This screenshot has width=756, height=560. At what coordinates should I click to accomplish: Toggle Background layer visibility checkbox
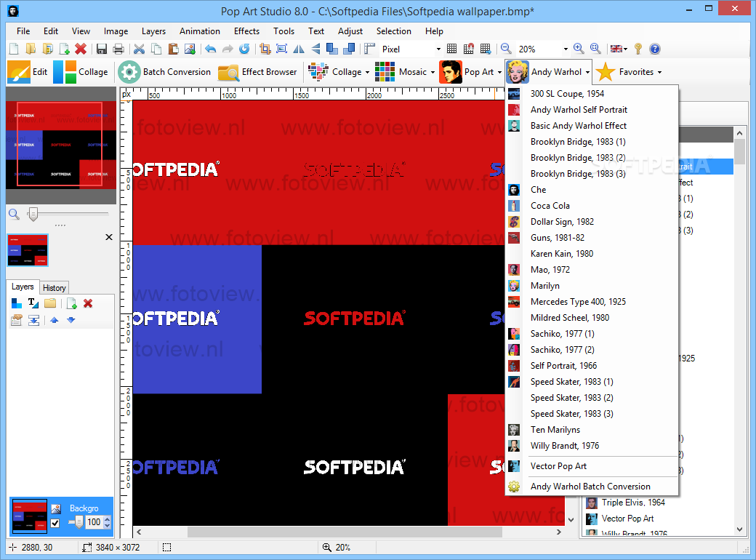[x=55, y=523]
